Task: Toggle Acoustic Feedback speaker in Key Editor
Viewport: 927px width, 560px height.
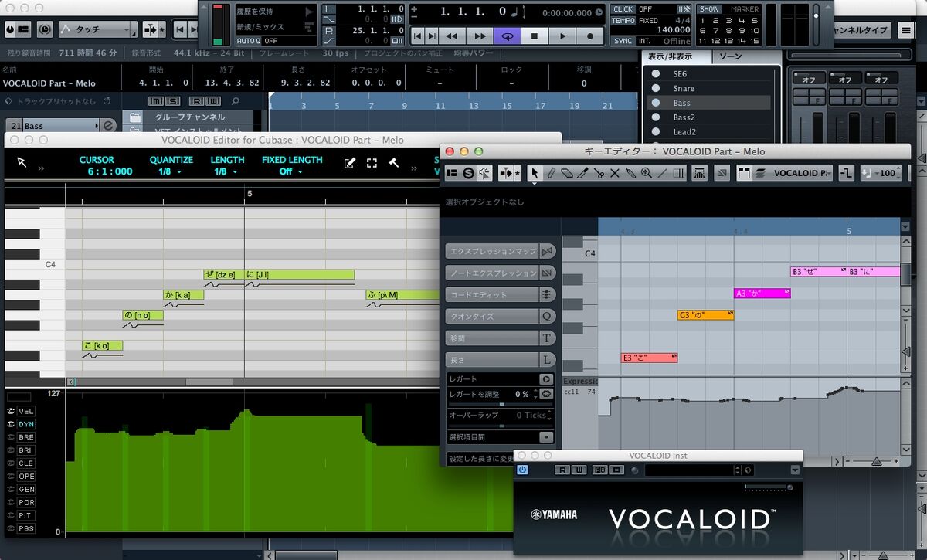Action: pyautogui.click(x=484, y=174)
